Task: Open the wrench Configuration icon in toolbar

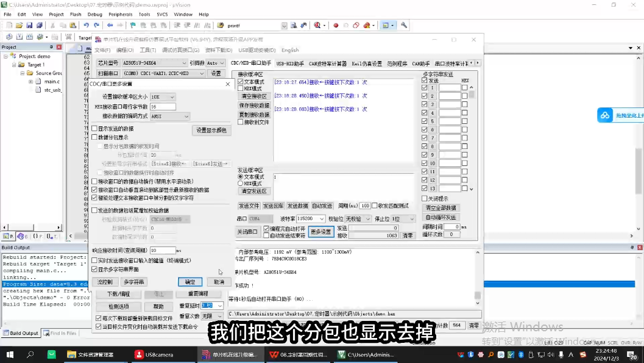Action: pyautogui.click(x=404, y=26)
